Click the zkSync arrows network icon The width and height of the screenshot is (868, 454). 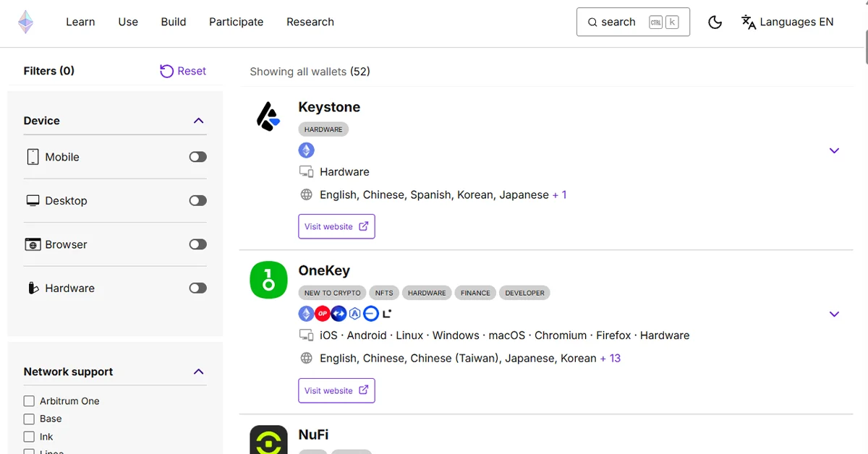tap(339, 314)
